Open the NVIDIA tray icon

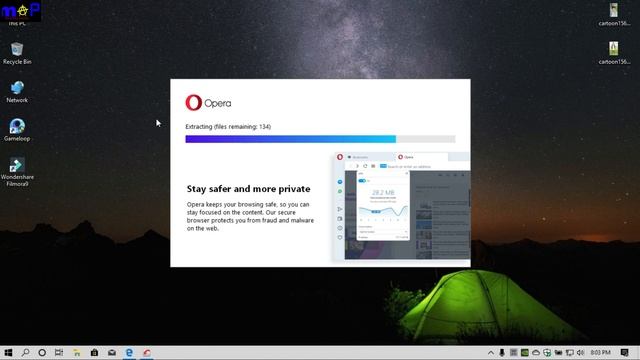click(525, 353)
